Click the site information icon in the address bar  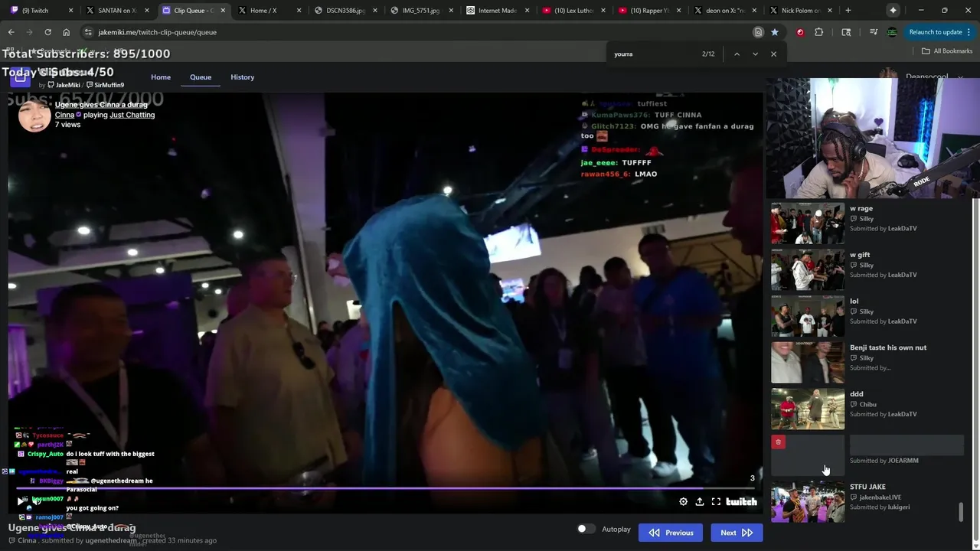click(88, 32)
